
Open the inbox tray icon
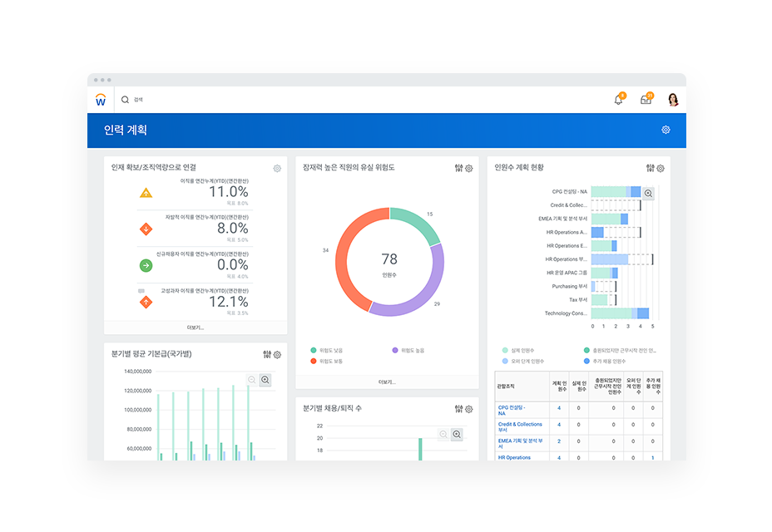pos(646,100)
